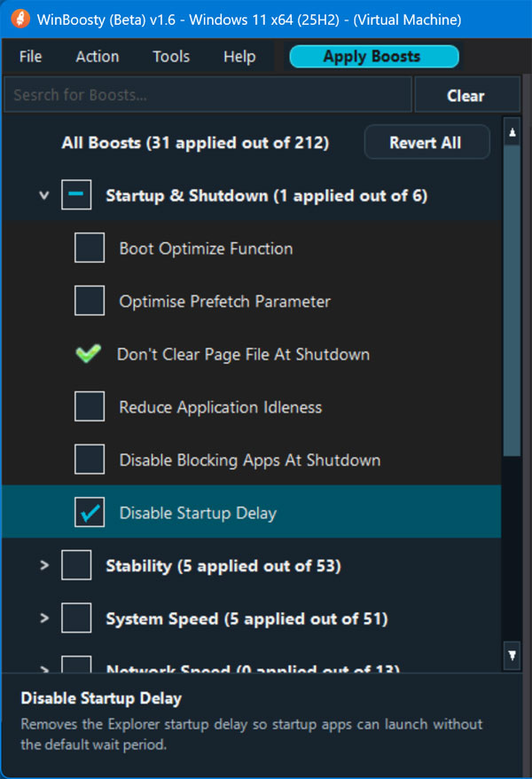
Task: Select the Reduce Application Idleness label
Action: 221,407
